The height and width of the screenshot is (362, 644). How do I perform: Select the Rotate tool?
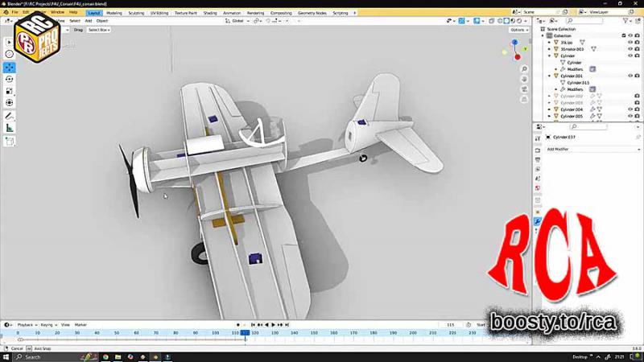[x=10, y=79]
